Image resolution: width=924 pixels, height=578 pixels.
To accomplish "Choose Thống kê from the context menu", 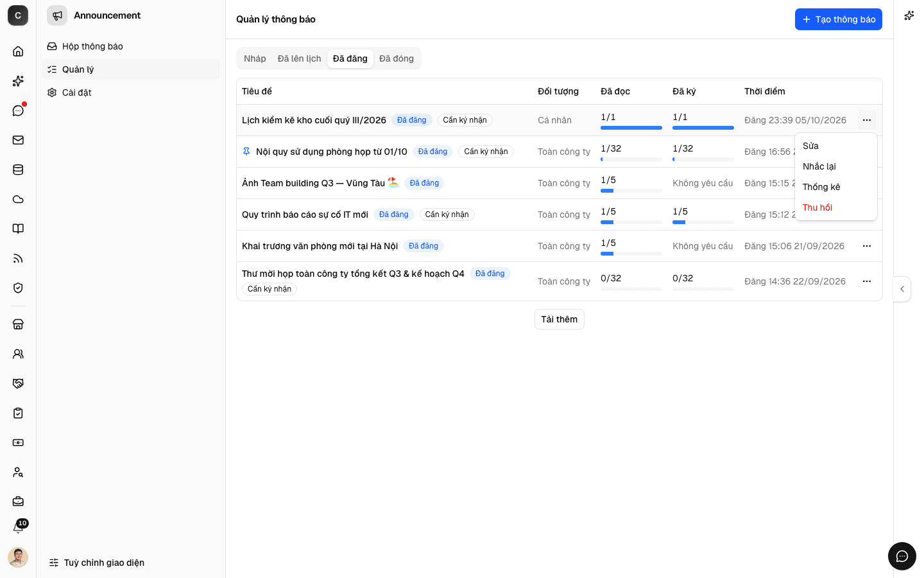I will [x=836, y=187].
